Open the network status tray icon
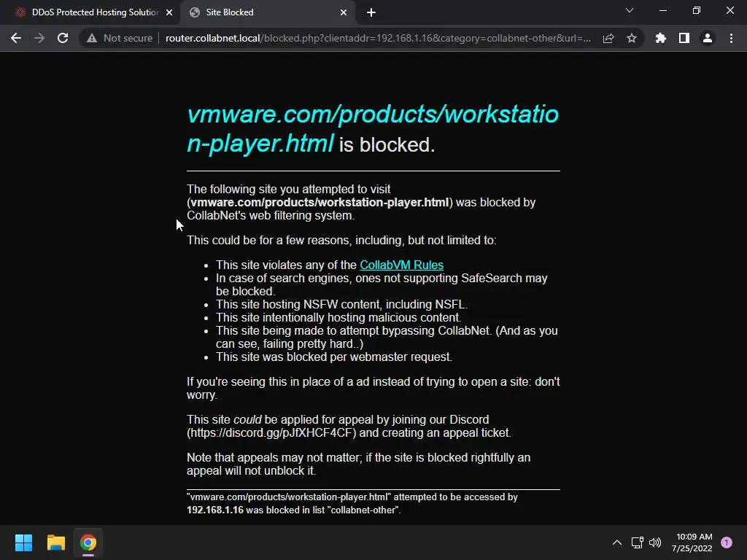747x560 pixels. coord(637,542)
